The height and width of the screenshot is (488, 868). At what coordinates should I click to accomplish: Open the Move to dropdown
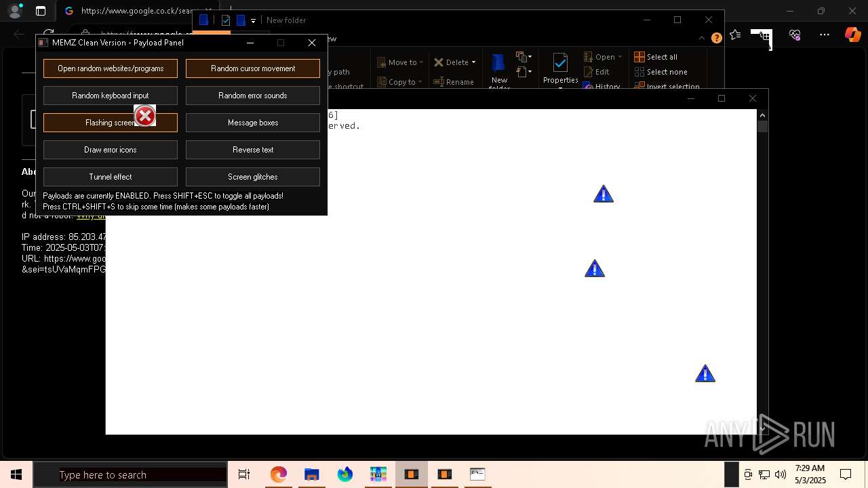[x=400, y=62]
